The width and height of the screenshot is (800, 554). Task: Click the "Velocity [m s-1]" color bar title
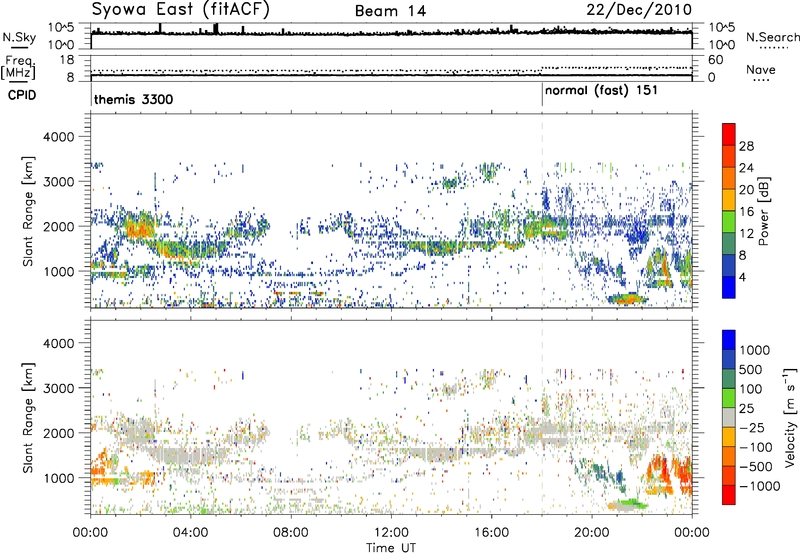pos(790,417)
